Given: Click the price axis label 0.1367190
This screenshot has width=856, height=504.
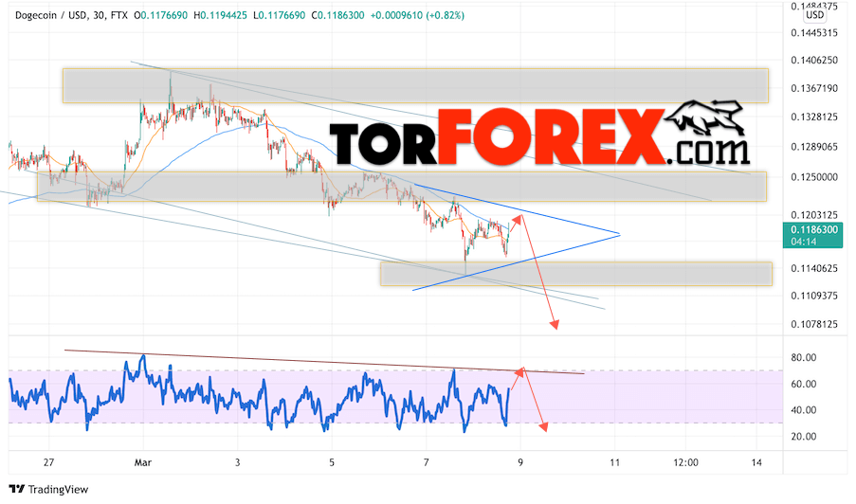Looking at the screenshot, I should click(x=814, y=88).
